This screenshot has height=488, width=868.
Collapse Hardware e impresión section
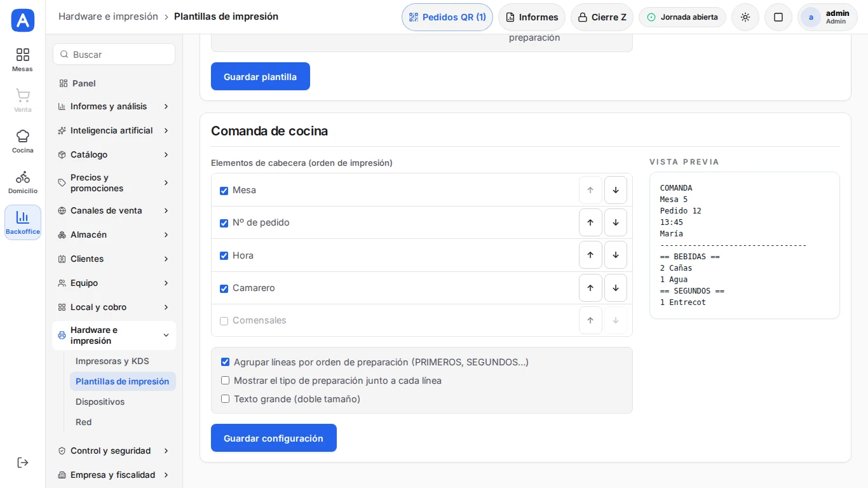(114, 335)
